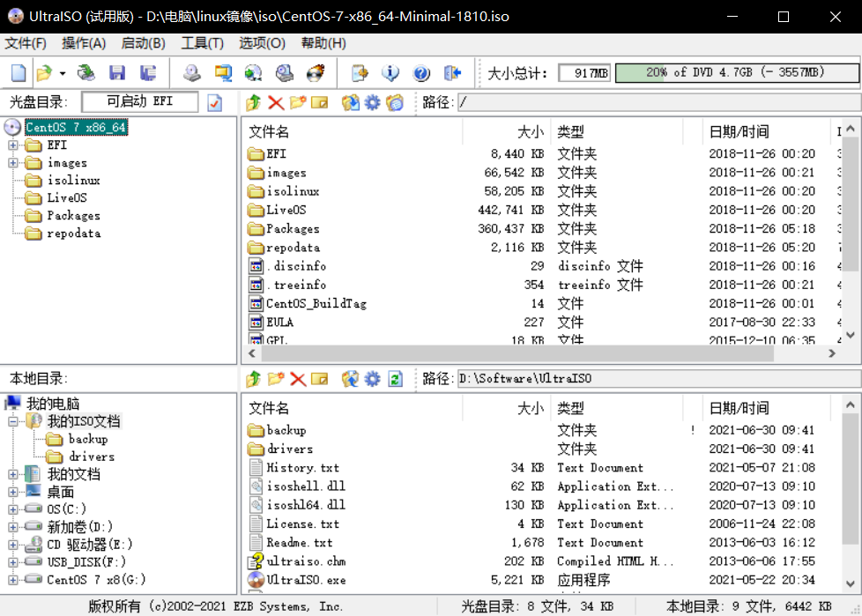The width and height of the screenshot is (862, 616).
Task: Click the Add files icon in local pane toolbar
Action: pyautogui.click(x=350, y=379)
